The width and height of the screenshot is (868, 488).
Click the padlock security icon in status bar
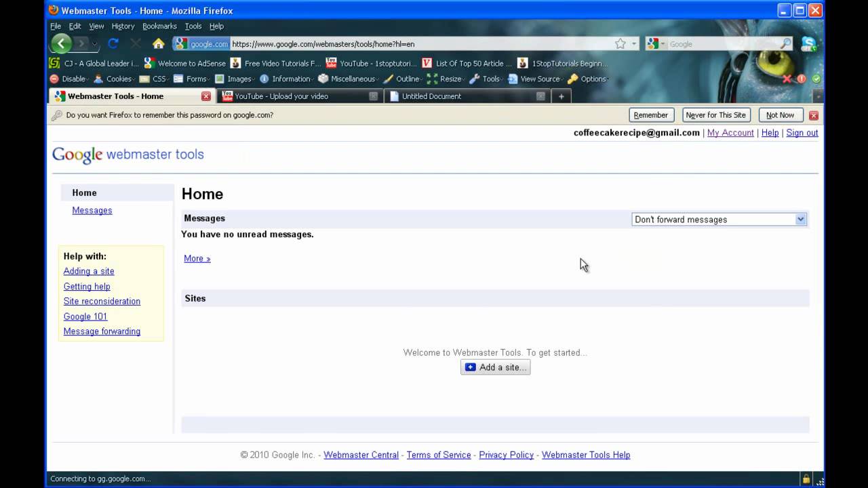point(806,479)
